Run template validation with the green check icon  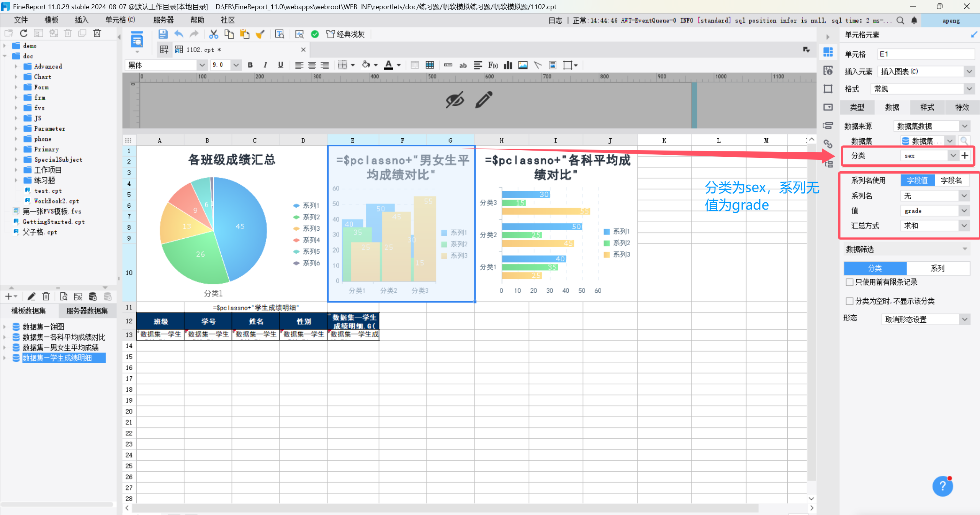[x=315, y=34]
